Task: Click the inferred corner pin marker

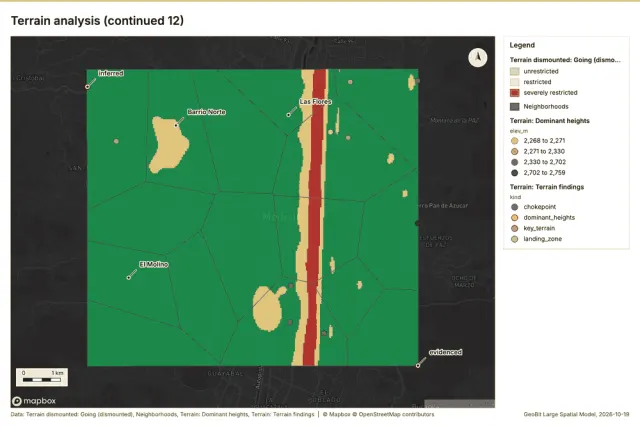Action: tap(87, 87)
